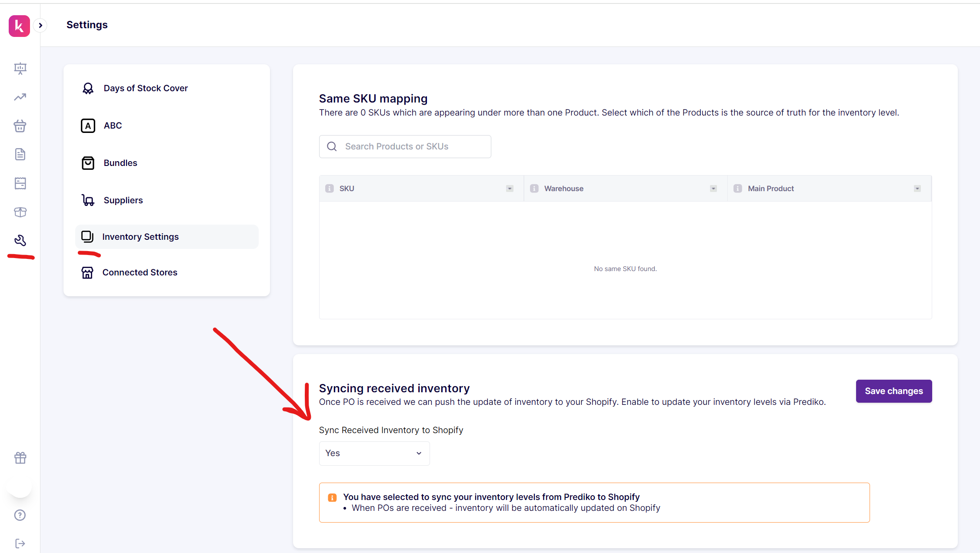Open the Warehouse column filter dropdown
Image resolution: width=980 pixels, height=553 pixels.
tap(713, 189)
